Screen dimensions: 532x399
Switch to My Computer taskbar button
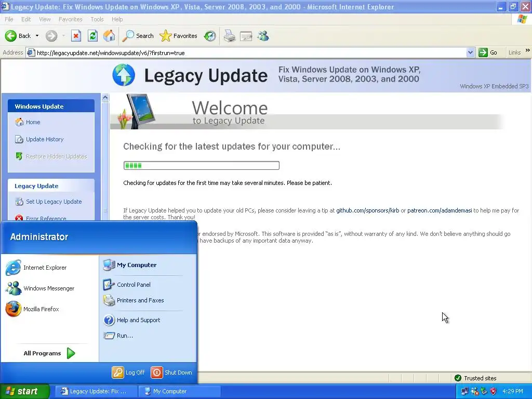coord(180,391)
